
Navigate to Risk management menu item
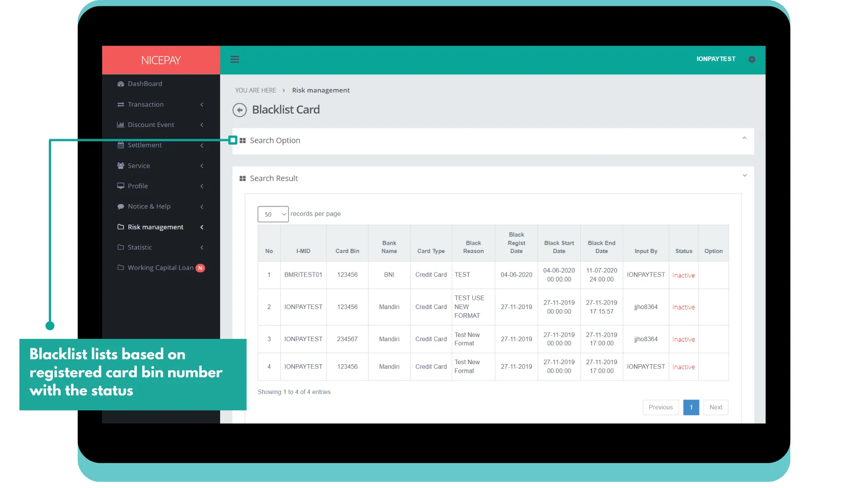[x=155, y=227]
